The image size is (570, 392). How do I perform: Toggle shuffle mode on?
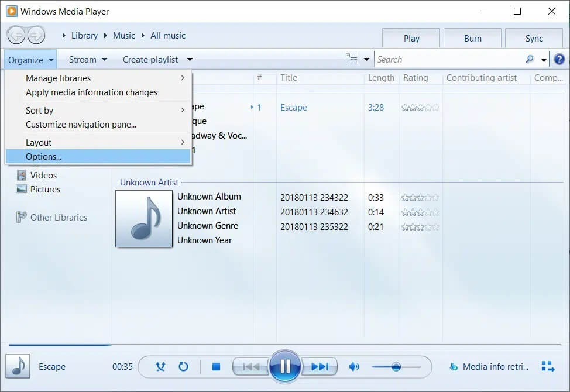coord(161,367)
